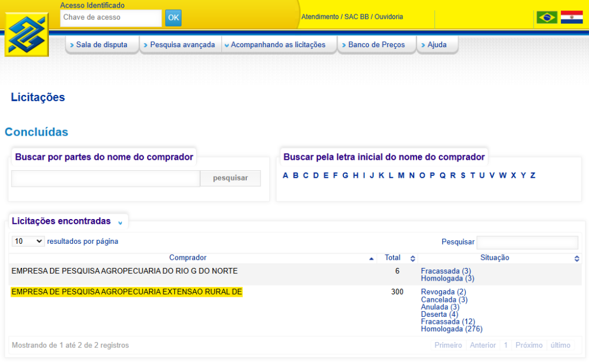Click the Atendimento / SAC BB / Ouvidoria link

(352, 17)
